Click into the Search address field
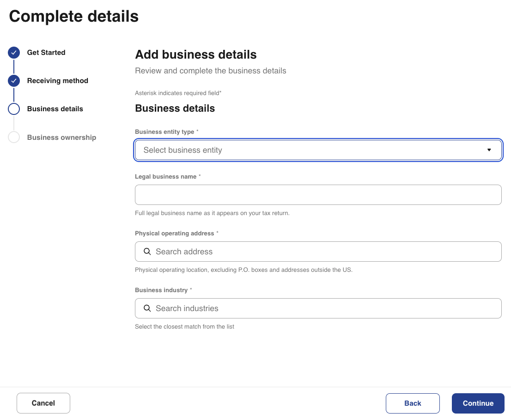Image resolution: width=511 pixels, height=420 pixels. pyautogui.click(x=323, y=252)
